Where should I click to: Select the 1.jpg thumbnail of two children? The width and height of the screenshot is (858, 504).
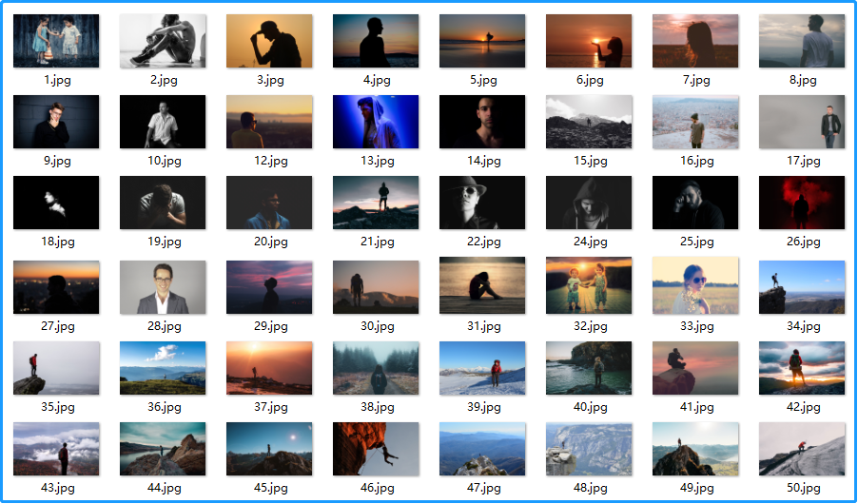(x=56, y=41)
